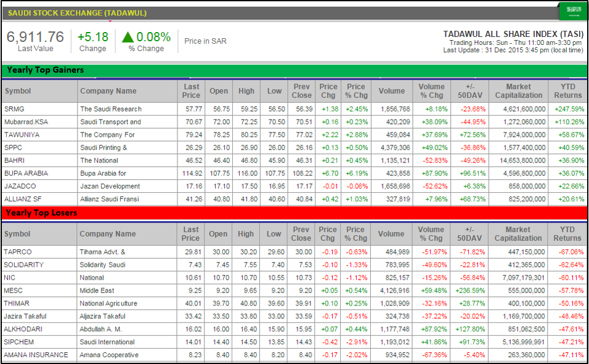Click the Last Update 31 Dec 2015 line
The image size is (589, 364).
tap(513, 50)
